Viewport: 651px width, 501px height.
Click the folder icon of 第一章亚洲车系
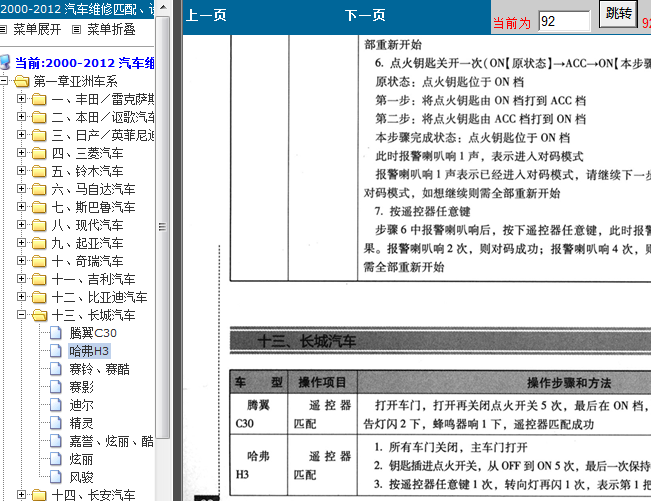[22, 81]
